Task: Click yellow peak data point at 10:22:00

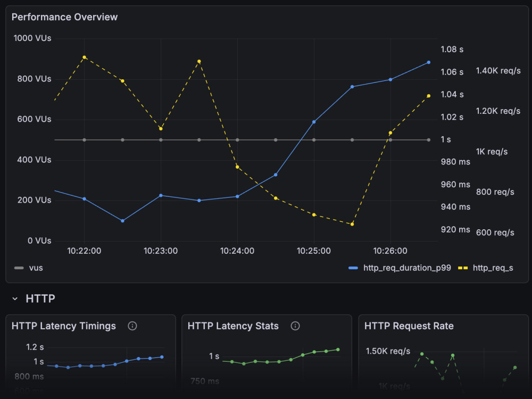Action: click(x=85, y=57)
